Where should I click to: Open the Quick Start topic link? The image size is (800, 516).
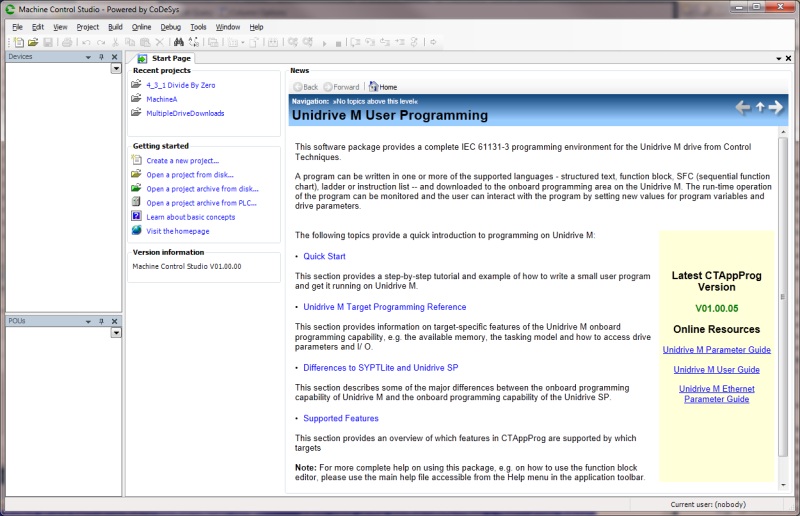click(324, 256)
